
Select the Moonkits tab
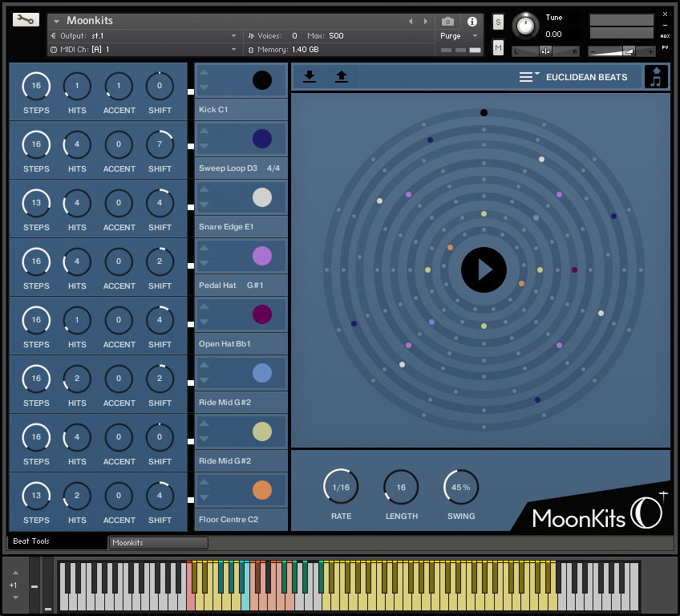158,543
